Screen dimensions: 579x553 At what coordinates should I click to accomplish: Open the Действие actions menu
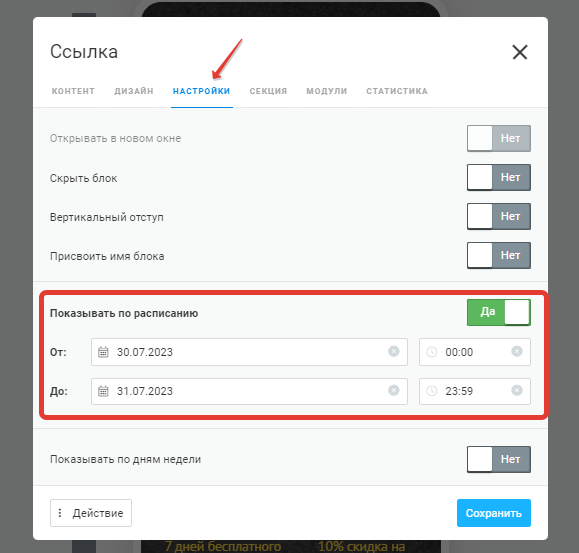[91, 513]
